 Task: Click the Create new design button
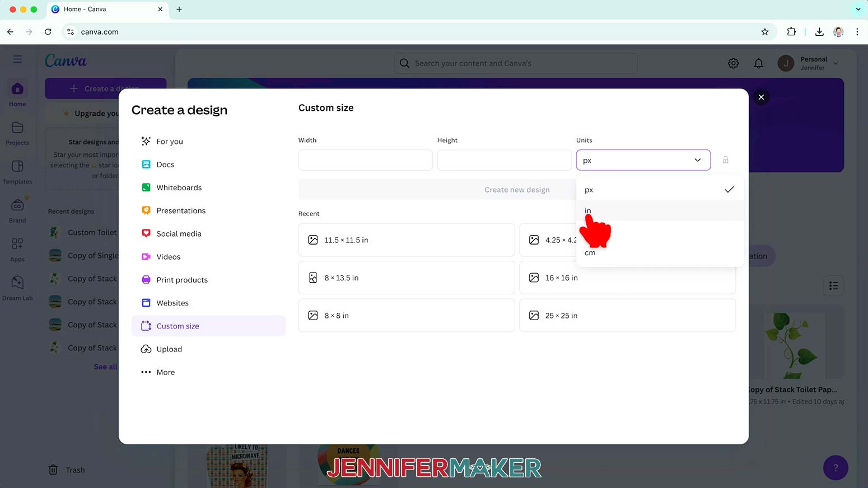pyautogui.click(x=517, y=190)
